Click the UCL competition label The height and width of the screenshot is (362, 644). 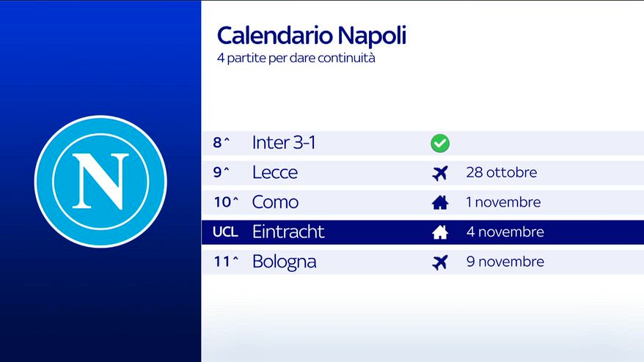pos(225,232)
